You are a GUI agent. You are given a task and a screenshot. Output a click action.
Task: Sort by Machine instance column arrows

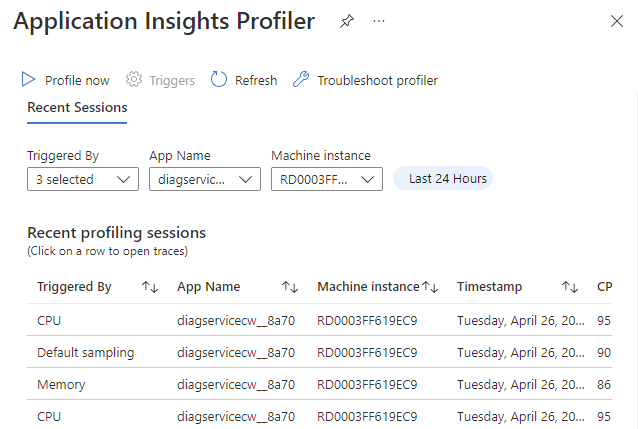(x=431, y=287)
